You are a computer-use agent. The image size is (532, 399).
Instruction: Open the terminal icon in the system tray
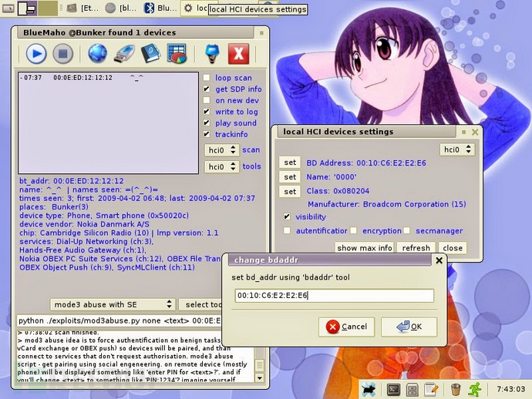(393, 390)
